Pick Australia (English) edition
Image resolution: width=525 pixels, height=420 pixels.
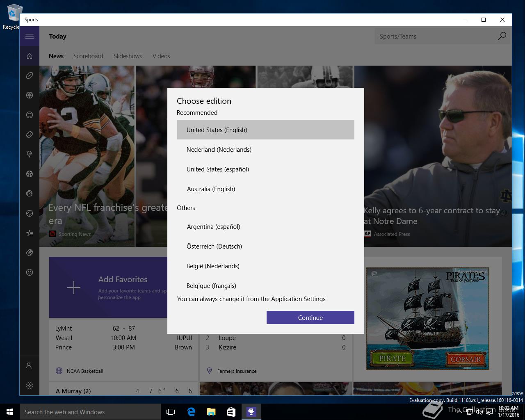coord(265,189)
